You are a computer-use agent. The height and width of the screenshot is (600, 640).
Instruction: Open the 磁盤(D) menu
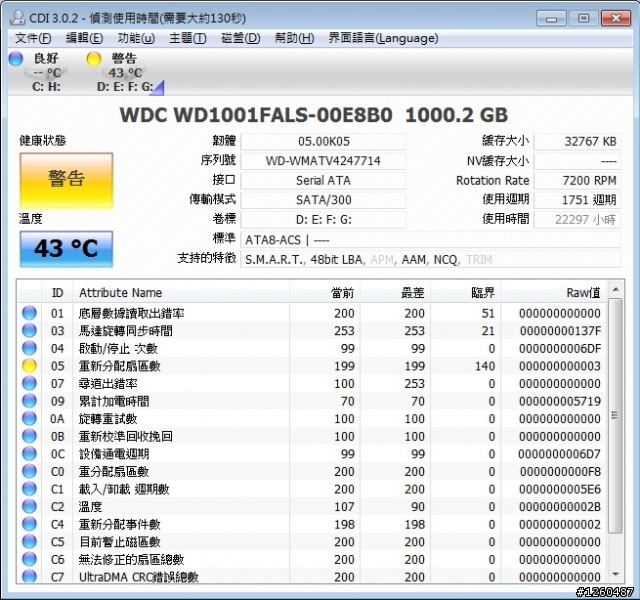pyautogui.click(x=240, y=38)
